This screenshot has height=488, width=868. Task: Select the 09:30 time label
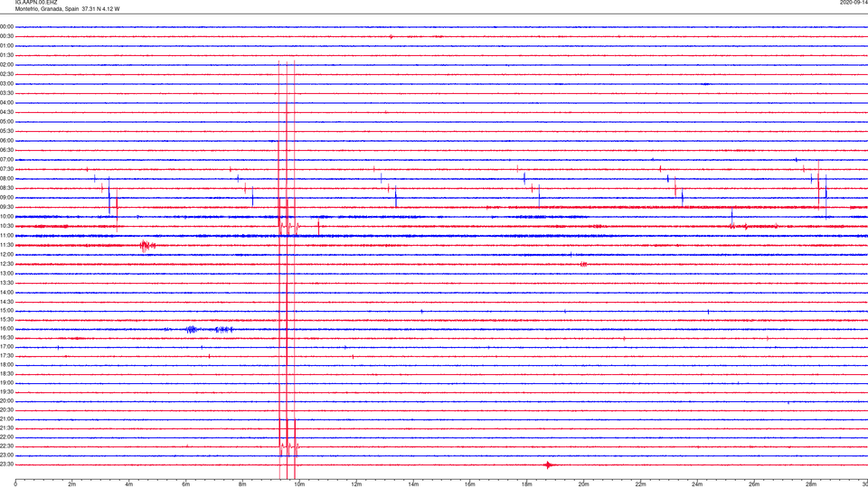[6, 207]
